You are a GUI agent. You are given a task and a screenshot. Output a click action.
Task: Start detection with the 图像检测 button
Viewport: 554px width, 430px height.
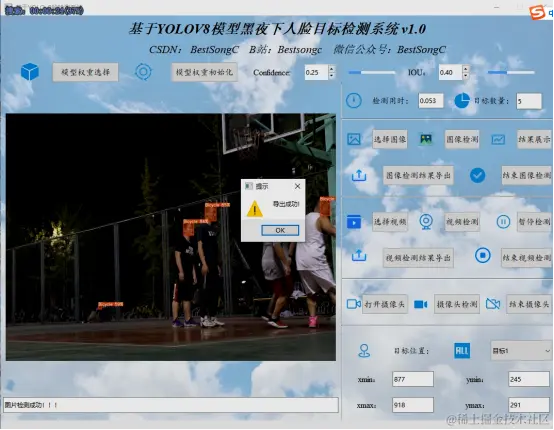pyautogui.click(x=462, y=139)
